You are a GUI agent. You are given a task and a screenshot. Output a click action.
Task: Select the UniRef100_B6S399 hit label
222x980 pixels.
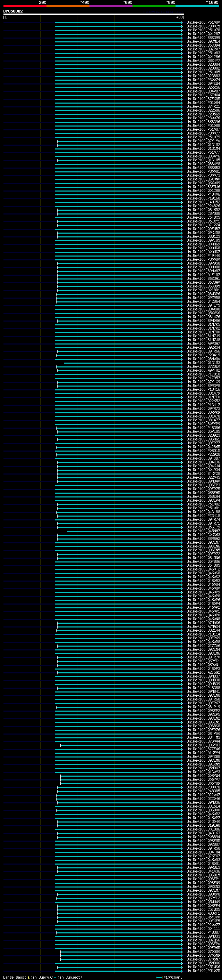pos(203,38)
